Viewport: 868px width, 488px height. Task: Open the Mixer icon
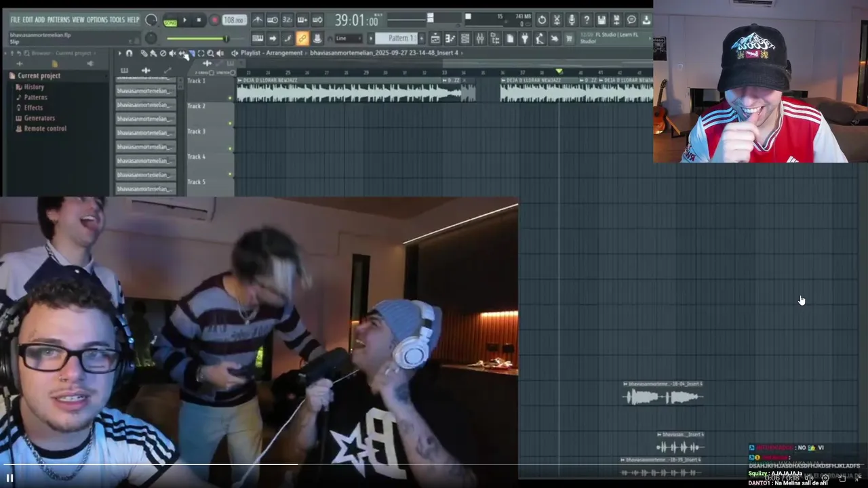480,39
